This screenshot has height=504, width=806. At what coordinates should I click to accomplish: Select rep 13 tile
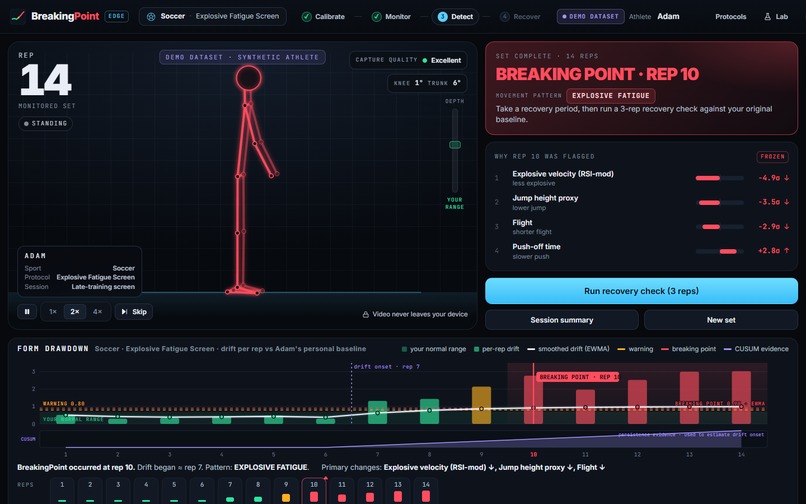(x=398, y=491)
